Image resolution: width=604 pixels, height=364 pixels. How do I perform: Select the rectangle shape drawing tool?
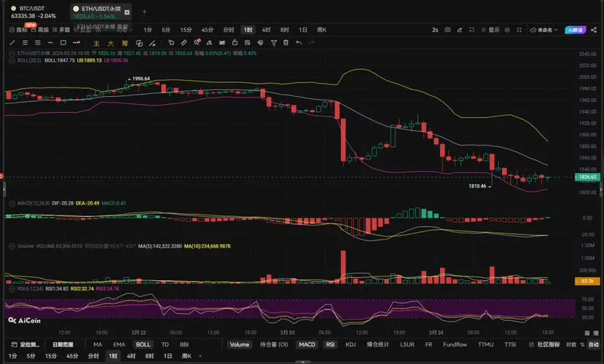click(x=63, y=43)
